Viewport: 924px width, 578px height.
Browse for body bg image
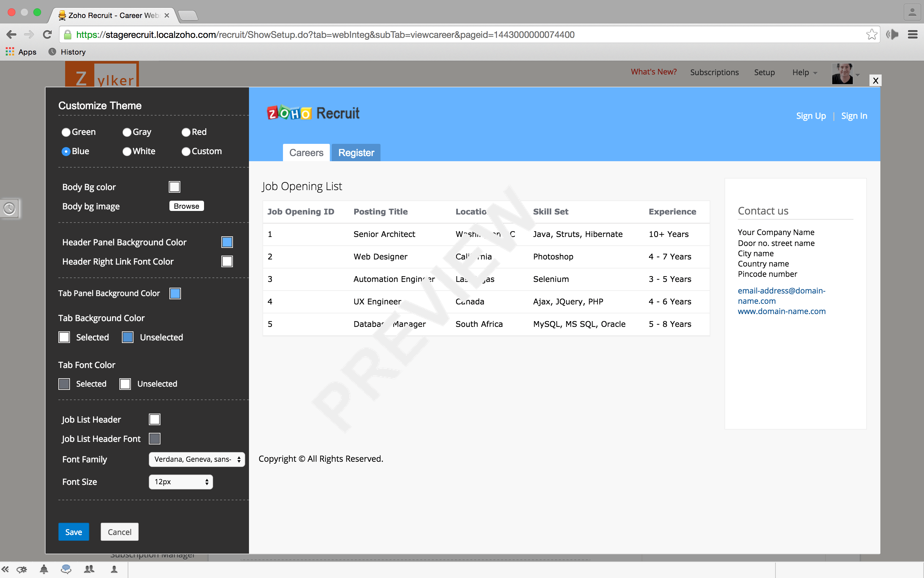186,206
